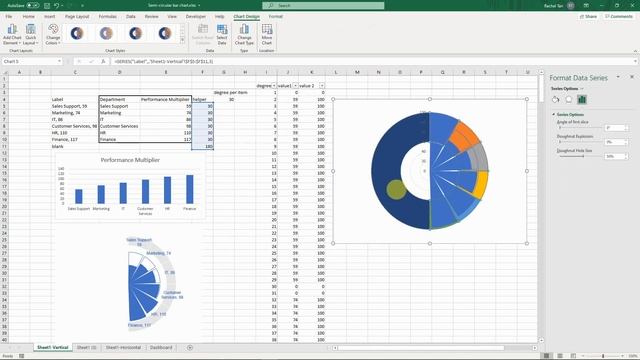Open the Page Layout tab
Screen dimensions: 640x360
click(77, 16)
